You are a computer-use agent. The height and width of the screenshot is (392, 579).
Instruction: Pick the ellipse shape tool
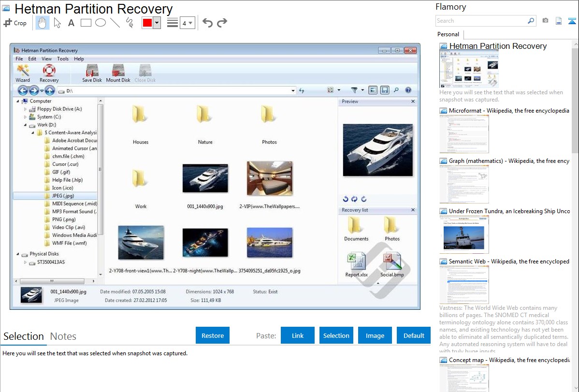tap(100, 23)
